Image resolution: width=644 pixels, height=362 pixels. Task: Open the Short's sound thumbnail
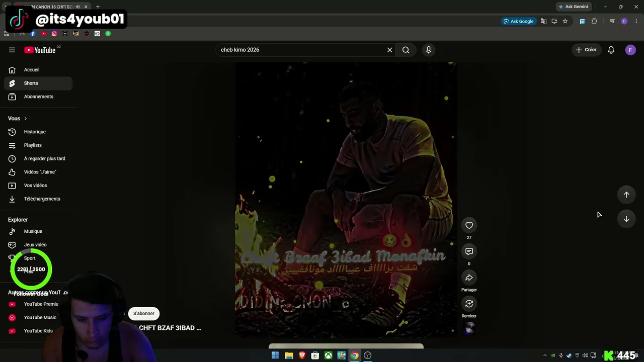(x=469, y=328)
